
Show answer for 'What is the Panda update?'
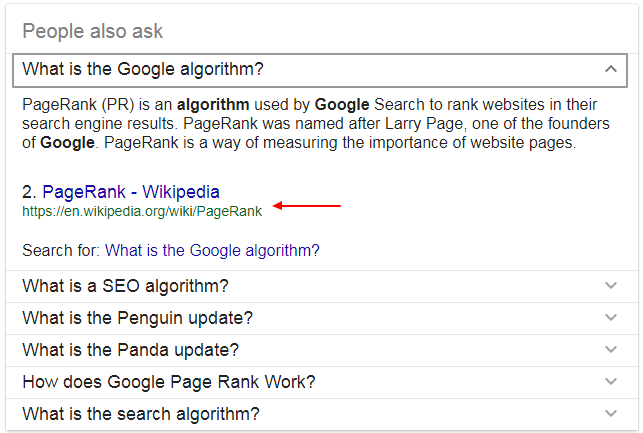131,350
